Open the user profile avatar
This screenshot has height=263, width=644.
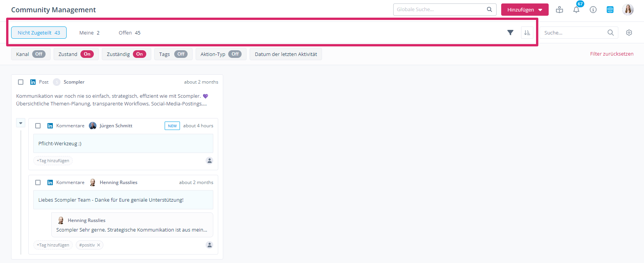tap(628, 10)
